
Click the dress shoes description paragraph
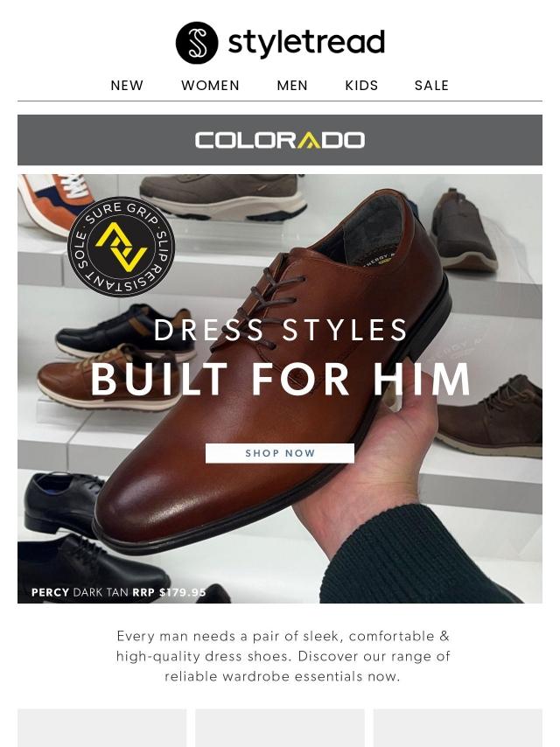pos(283,656)
